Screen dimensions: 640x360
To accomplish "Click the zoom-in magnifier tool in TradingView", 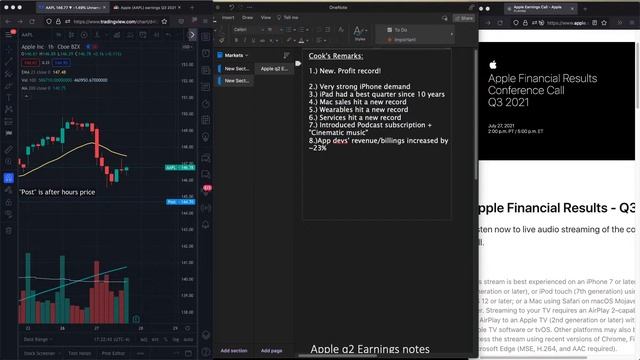I will click(x=9, y=162).
